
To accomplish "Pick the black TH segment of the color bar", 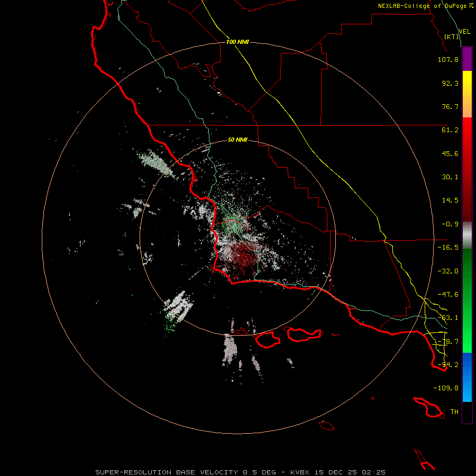I will pyautogui.click(x=467, y=412).
